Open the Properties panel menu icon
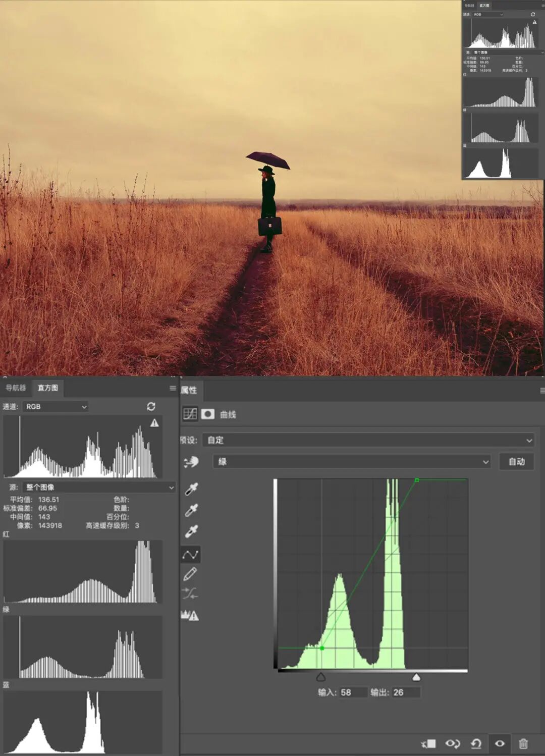545x756 pixels. [x=542, y=391]
